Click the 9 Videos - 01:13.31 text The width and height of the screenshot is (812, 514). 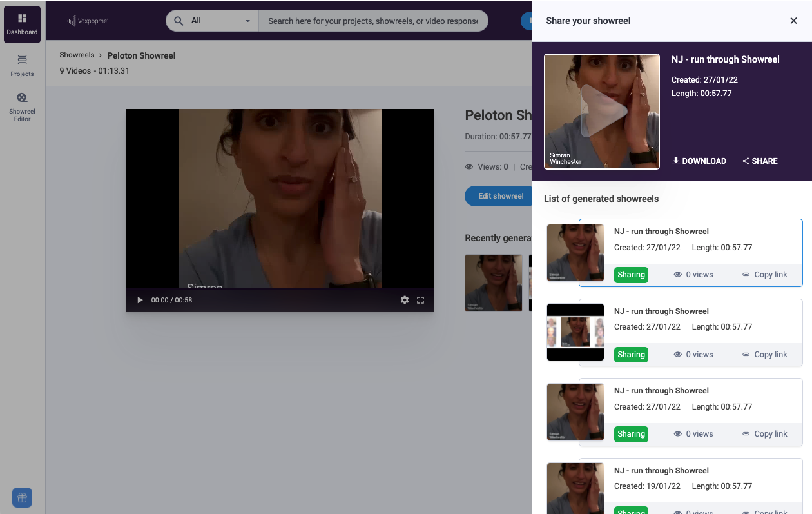pyautogui.click(x=95, y=71)
